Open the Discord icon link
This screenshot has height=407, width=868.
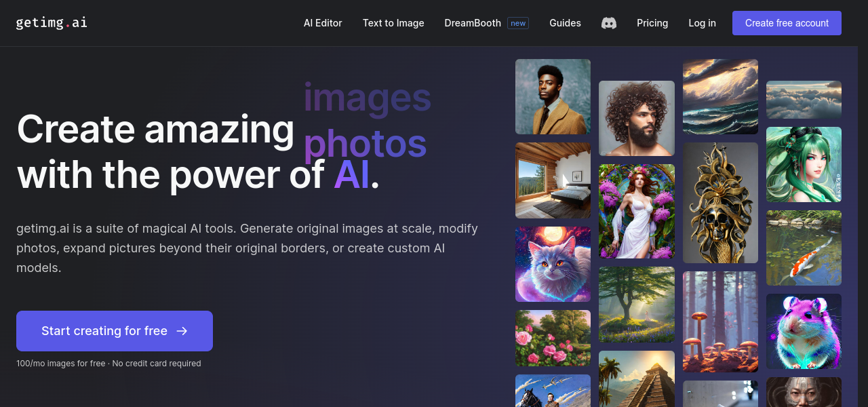[609, 23]
